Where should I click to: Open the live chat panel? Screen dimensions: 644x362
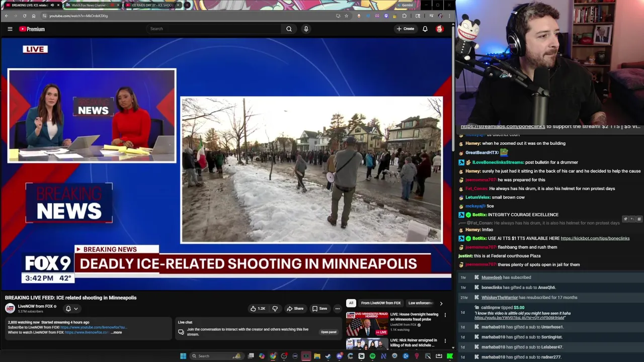click(x=329, y=332)
